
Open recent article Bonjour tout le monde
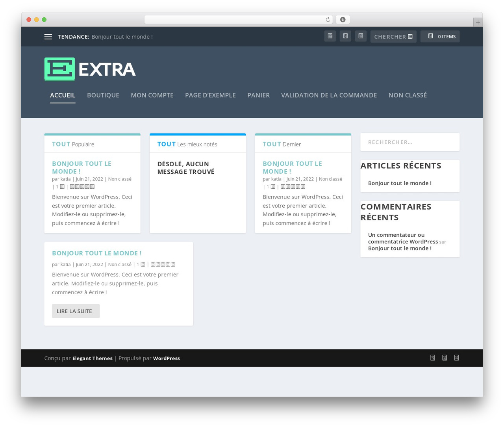coord(400,183)
